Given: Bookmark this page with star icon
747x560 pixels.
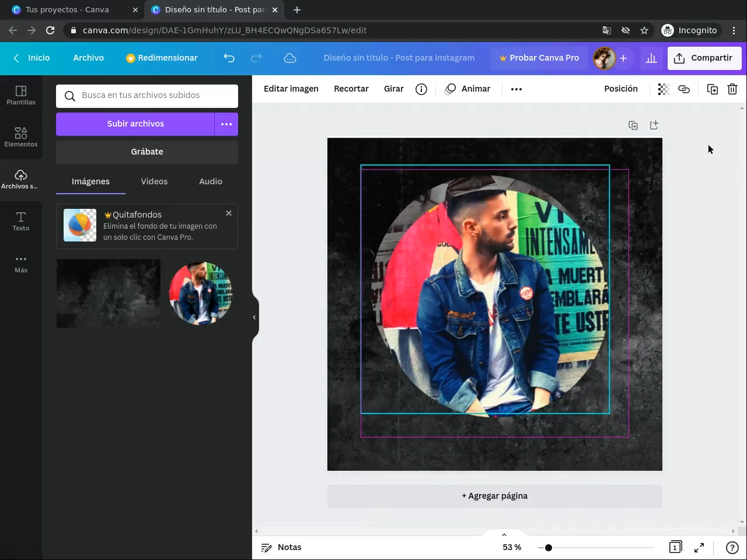Looking at the screenshot, I should (644, 30).
